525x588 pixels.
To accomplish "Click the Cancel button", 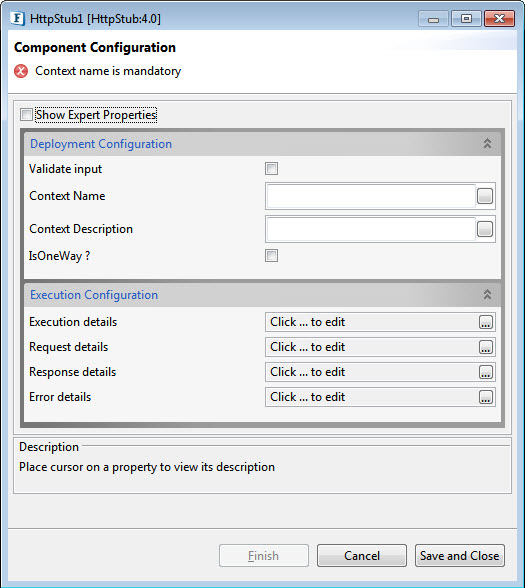I will pos(362,555).
